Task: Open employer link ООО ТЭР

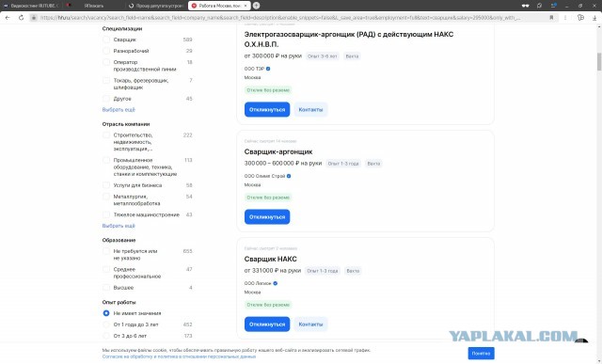Action: [x=254, y=69]
